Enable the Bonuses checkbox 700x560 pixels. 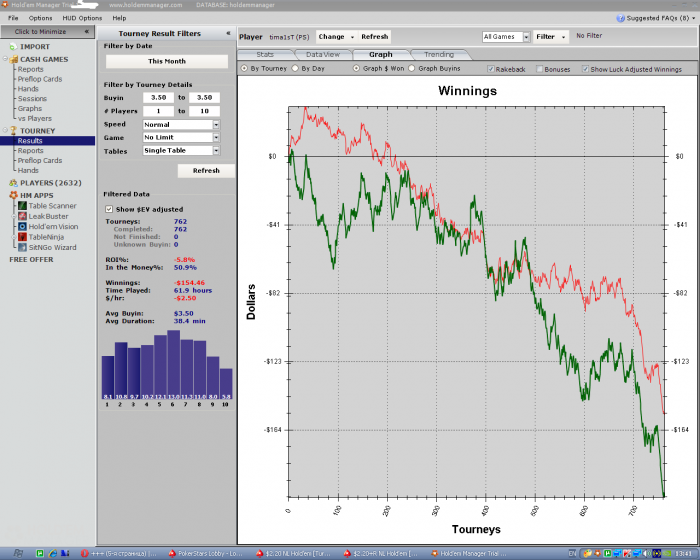pyautogui.click(x=540, y=69)
